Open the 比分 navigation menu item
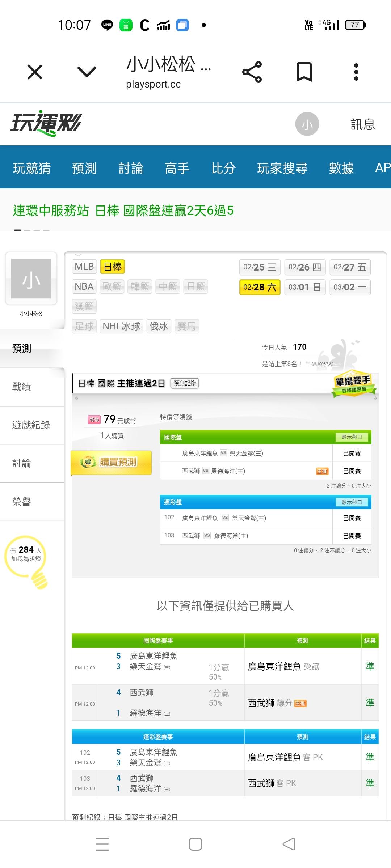This screenshot has height=868, width=391. (x=223, y=168)
